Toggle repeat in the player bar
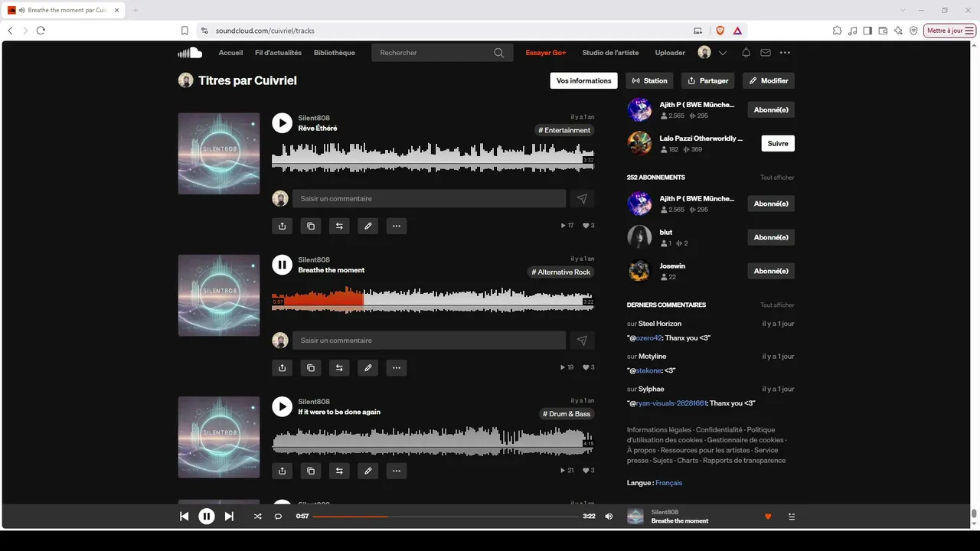 pos(278,517)
